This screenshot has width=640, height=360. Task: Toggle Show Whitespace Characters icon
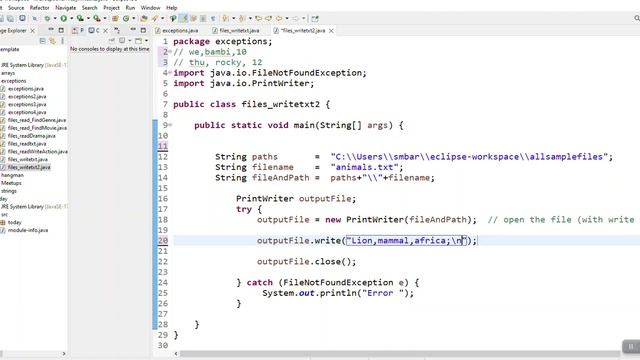point(213,18)
